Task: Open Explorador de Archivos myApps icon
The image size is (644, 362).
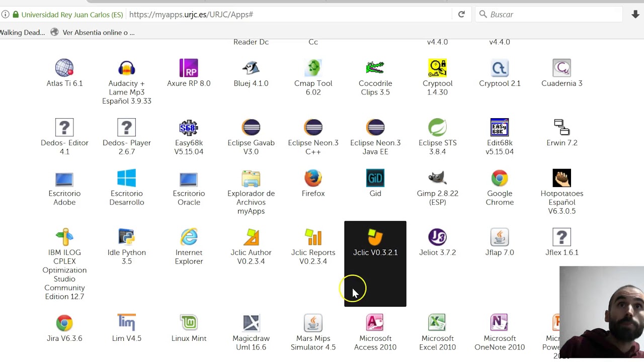Action: pyautogui.click(x=251, y=178)
